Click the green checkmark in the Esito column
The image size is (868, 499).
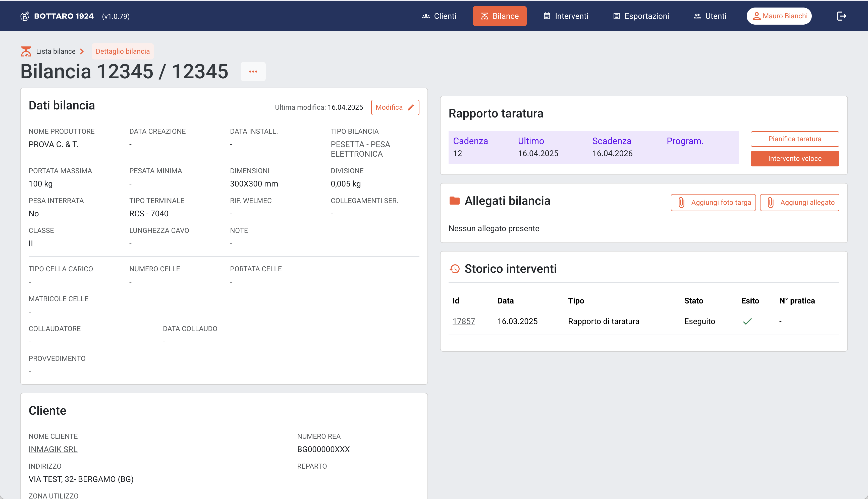(x=747, y=322)
